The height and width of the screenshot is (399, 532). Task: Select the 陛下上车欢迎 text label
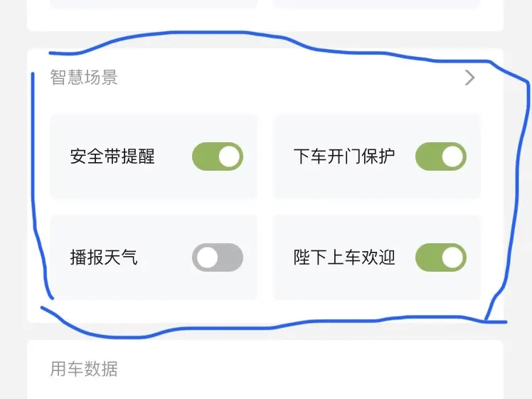coord(344,257)
